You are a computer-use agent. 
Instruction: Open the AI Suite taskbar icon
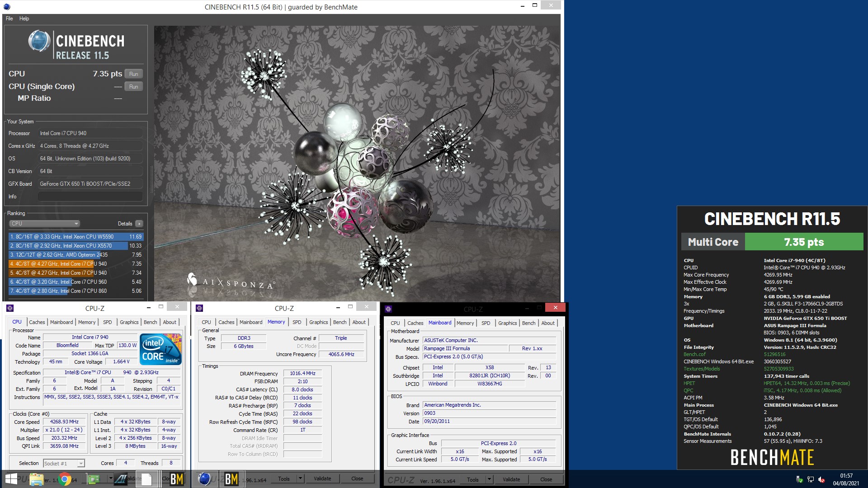(121, 479)
